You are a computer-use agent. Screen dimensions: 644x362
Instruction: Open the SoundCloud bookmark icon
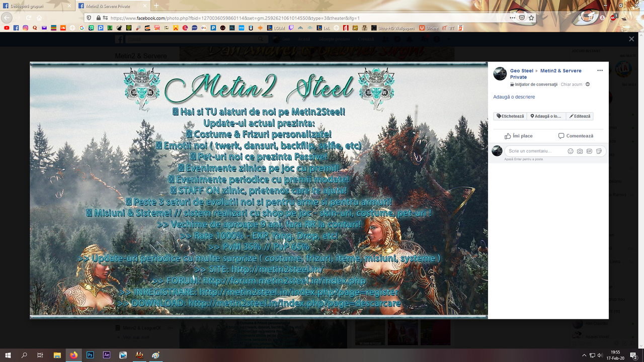point(63,28)
